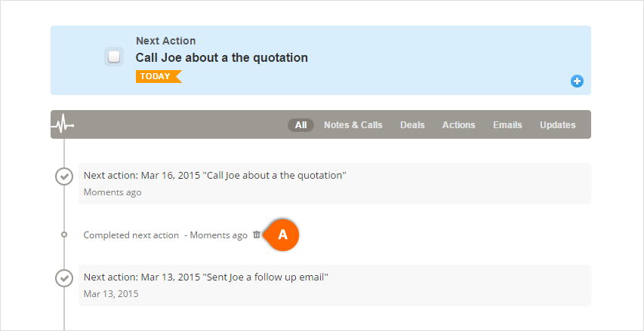644x331 pixels.
Task: Filter timeline by Emails
Action: click(507, 124)
